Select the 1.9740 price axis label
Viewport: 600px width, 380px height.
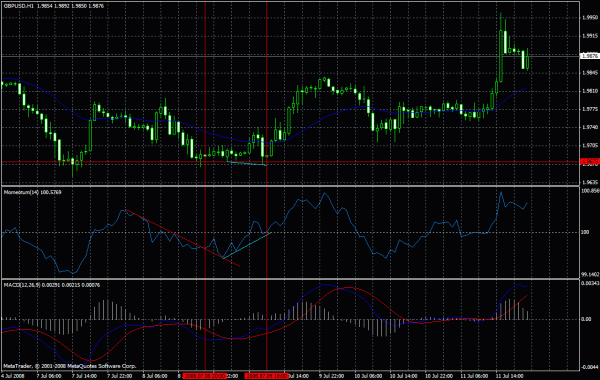click(x=590, y=127)
